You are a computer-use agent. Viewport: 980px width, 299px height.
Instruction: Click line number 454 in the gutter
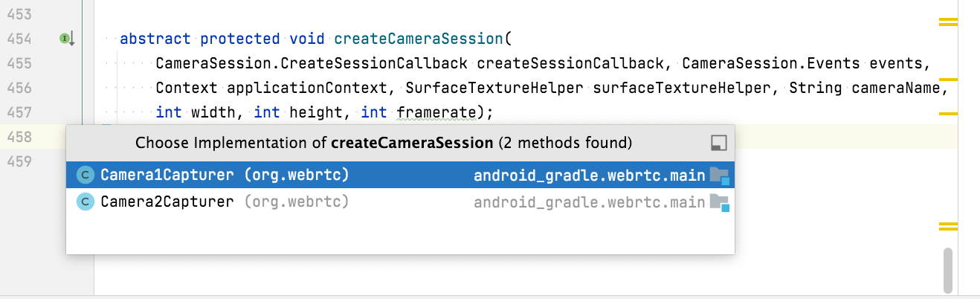[x=18, y=39]
